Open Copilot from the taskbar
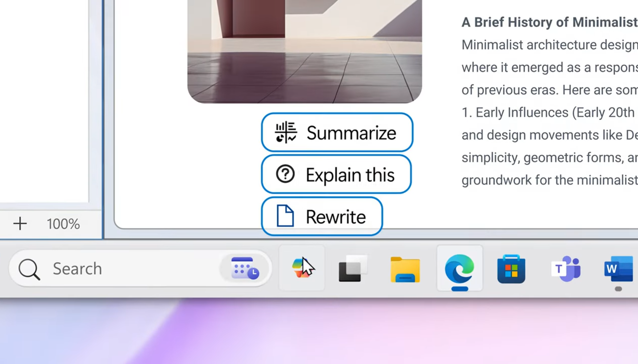 coord(302,268)
